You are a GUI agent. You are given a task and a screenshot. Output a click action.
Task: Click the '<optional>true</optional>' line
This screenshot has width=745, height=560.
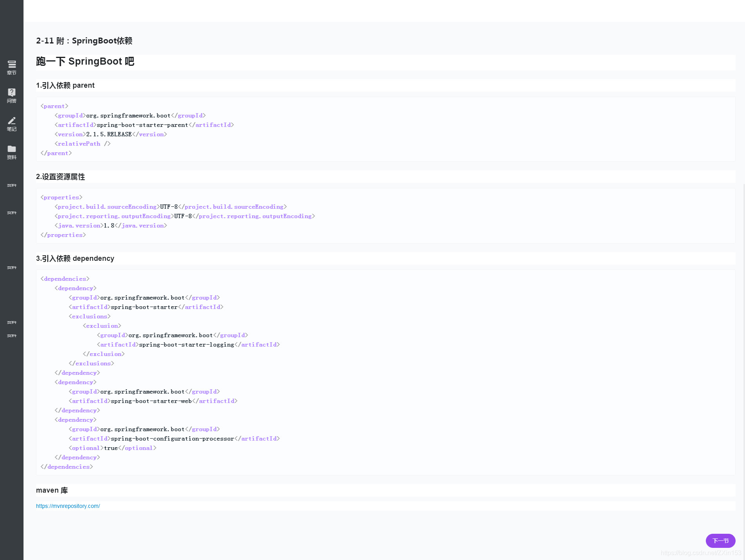pos(112,448)
